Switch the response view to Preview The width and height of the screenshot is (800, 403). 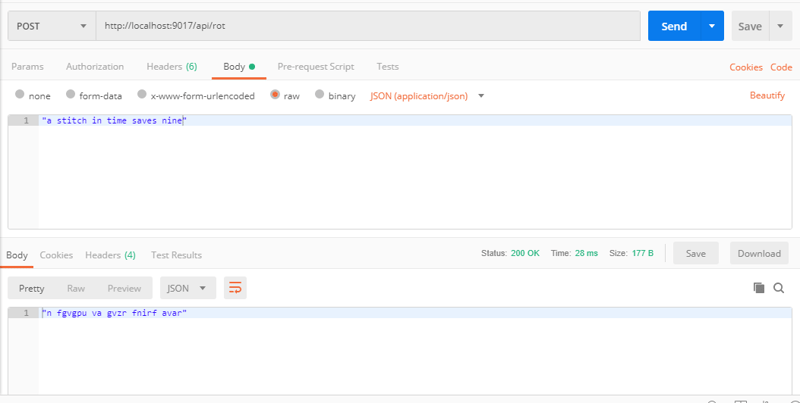124,288
